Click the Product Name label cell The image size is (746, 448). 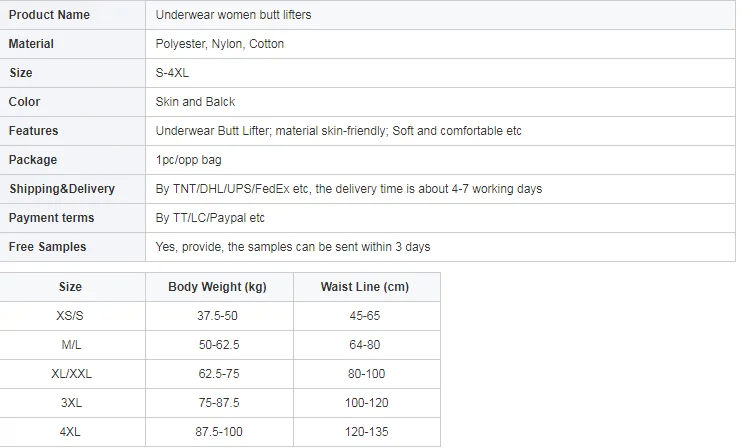click(49, 15)
